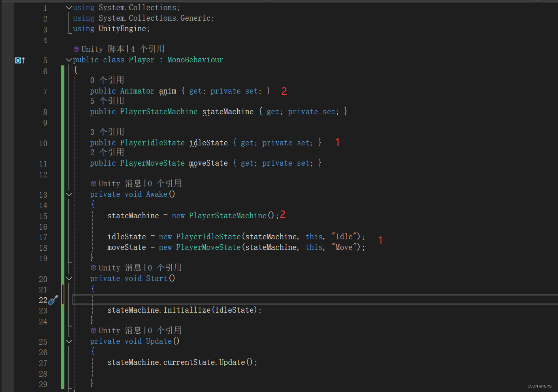Click the empty line 22 in the editor
Screen dimensions: 558x392
(315, 299)
